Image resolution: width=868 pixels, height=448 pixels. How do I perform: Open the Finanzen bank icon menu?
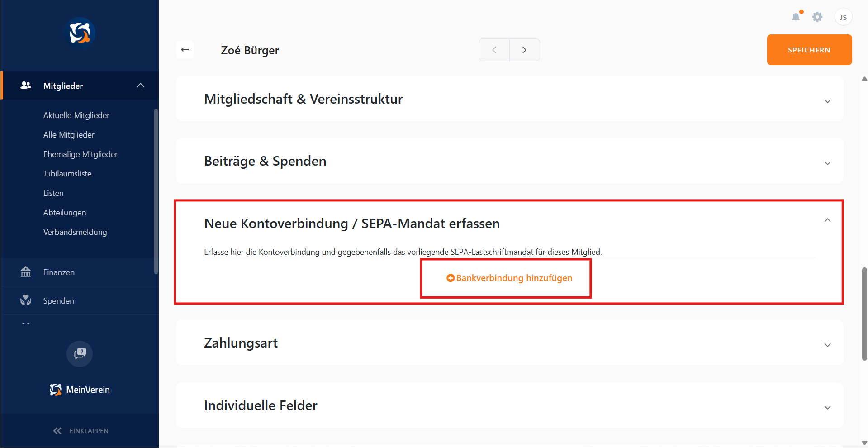tap(26, 272)
